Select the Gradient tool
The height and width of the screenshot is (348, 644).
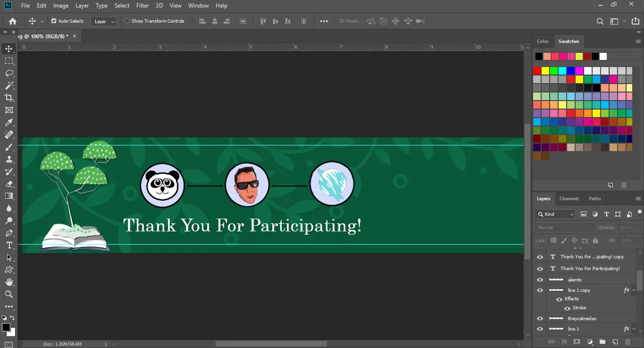click(9, 196)
